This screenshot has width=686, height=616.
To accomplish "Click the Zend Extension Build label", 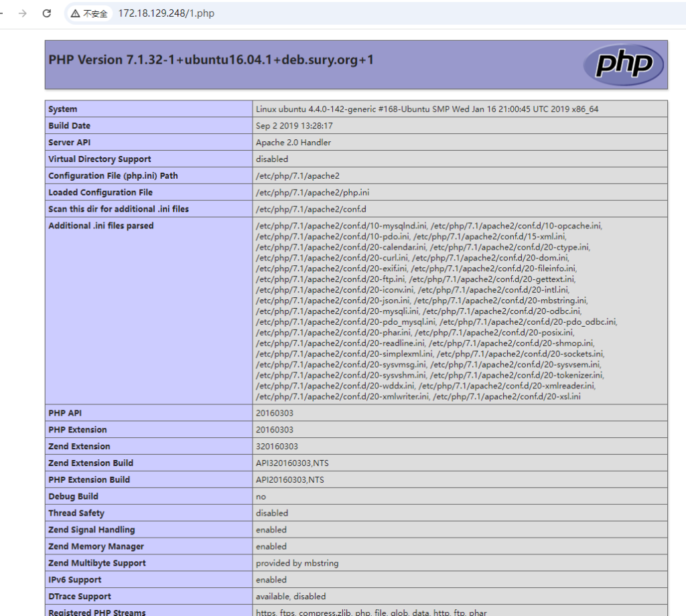I will [x=90, y=463].
